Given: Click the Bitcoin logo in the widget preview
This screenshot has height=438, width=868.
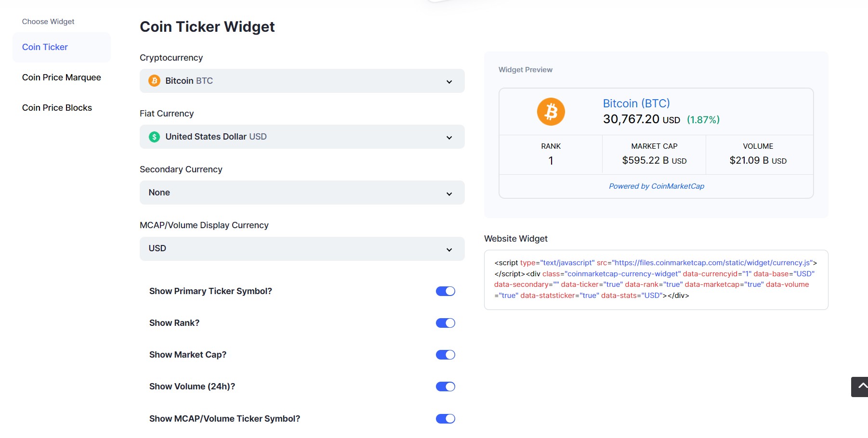Looking at the screenshot, I should pyautogui.click(x=551, y=112).
